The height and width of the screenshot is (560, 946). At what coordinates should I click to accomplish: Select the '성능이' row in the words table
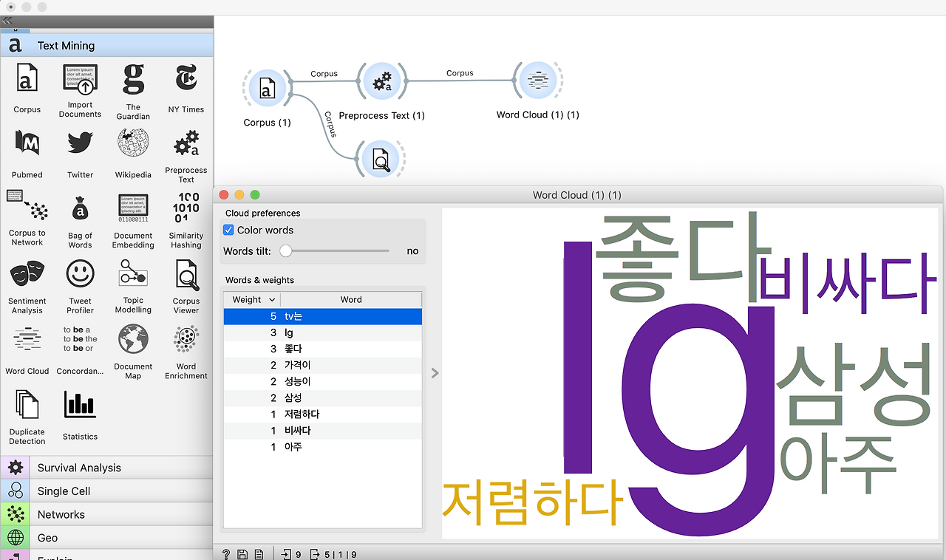[323, 381]
